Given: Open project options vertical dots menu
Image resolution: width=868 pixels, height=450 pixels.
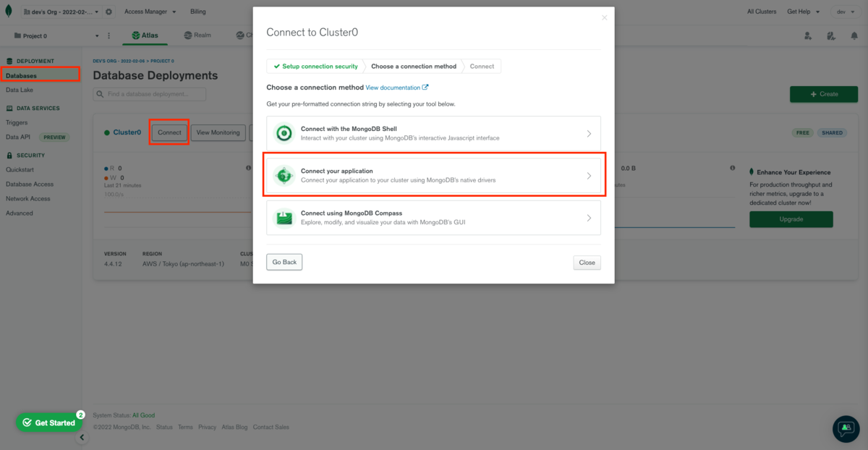Looking at the screenshot, I should coord(109,35).
